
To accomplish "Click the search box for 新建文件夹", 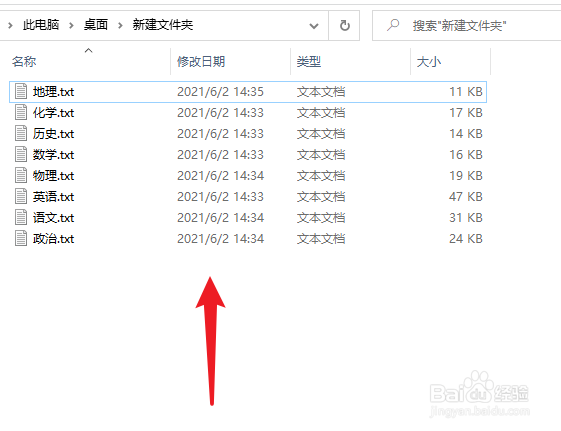I will click(x=467, y=25).
